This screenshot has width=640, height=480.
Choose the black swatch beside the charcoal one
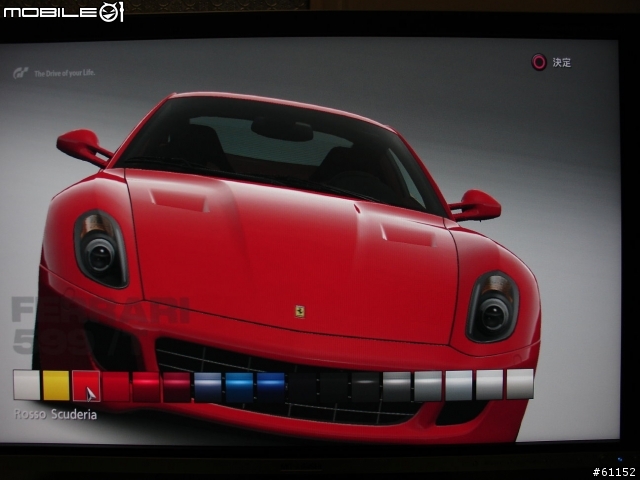[x=334, y=387]
